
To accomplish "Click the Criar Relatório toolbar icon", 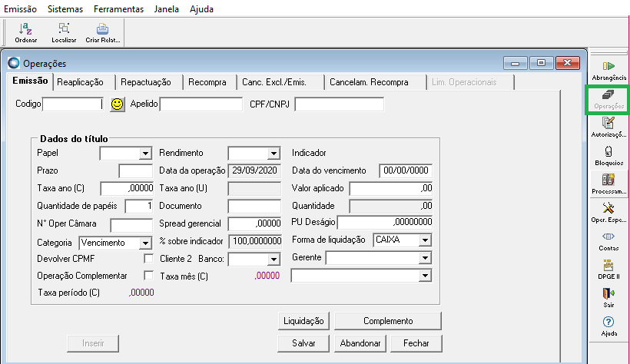I will (102, 32).
